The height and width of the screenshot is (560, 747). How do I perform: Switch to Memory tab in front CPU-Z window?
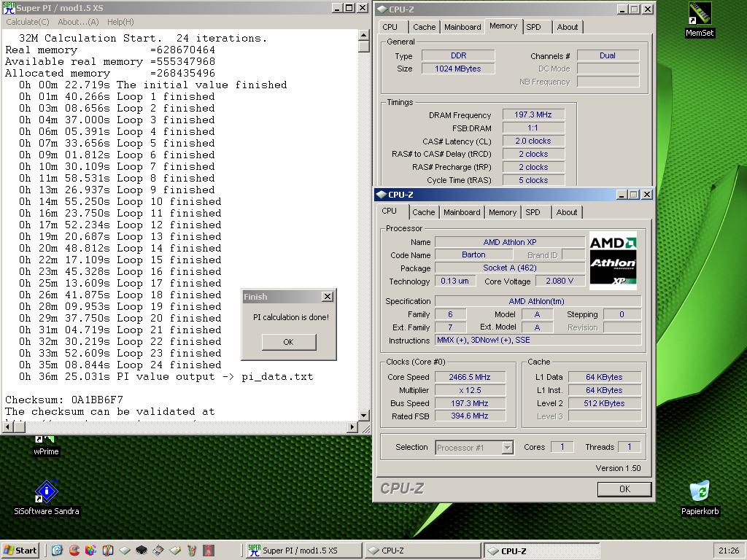tap(503, 212)
